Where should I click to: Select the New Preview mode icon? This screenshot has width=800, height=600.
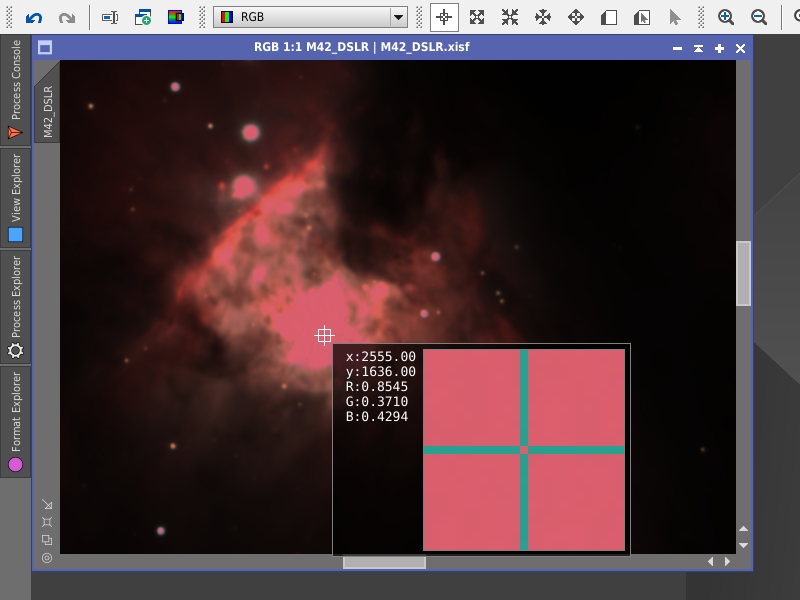[609, 18]
